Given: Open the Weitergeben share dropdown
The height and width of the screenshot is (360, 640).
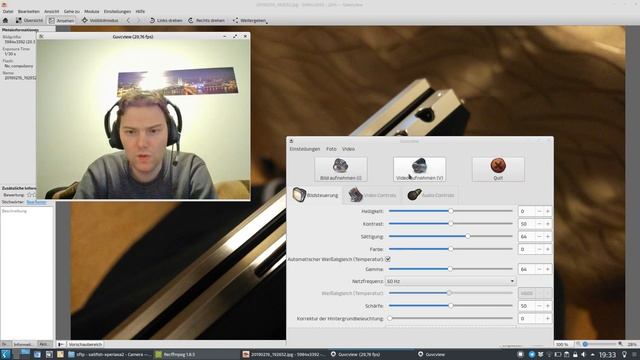Looking at the screenshot, I should [x=250, y=20].
